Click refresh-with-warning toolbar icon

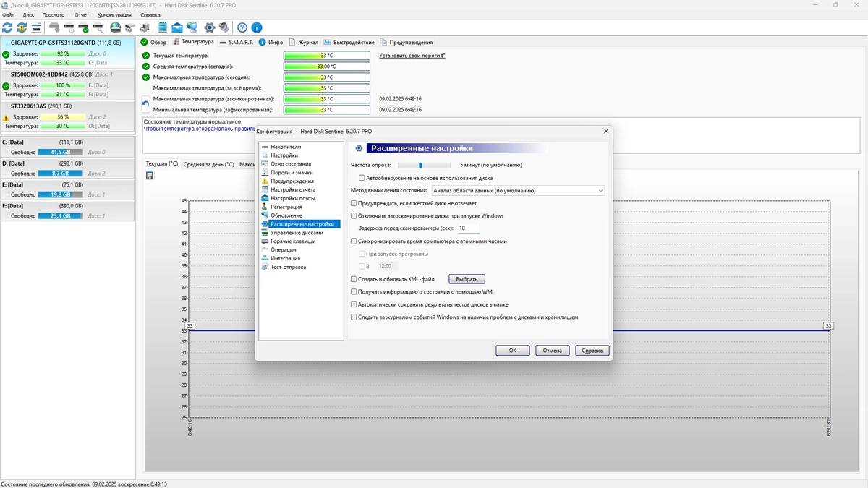coord(22,27)
